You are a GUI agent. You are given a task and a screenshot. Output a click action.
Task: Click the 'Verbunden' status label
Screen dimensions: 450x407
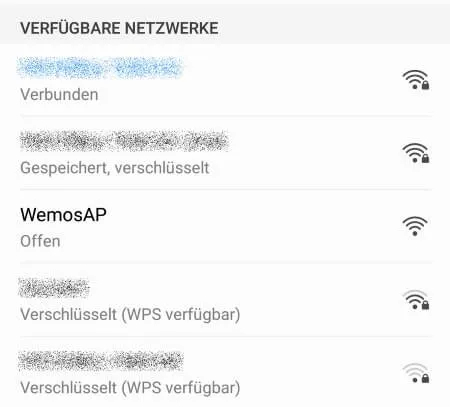tap(59, 94)
